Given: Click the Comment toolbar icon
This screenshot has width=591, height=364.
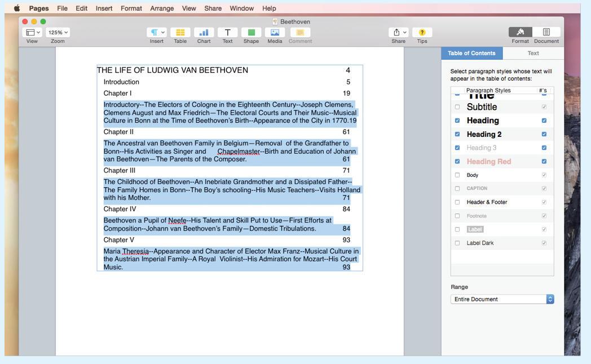Looking at the screenshot, I should click(x=300, y=32).
